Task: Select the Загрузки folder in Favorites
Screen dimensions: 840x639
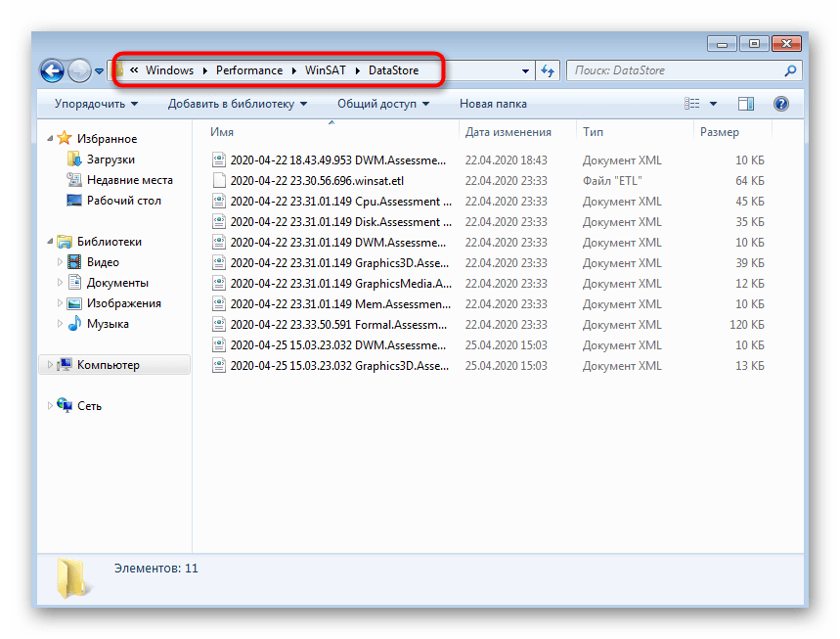Action: click(x=110, y=160)
